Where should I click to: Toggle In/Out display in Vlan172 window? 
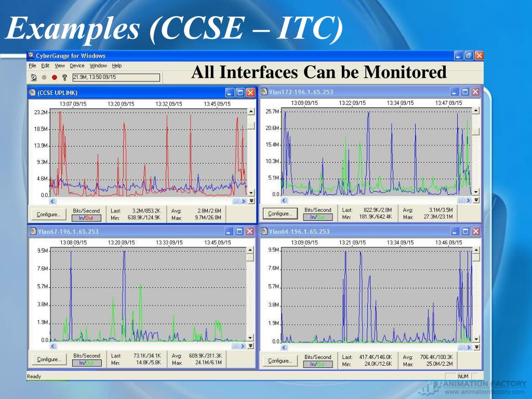pyautogui.click(x=317, y=217)
